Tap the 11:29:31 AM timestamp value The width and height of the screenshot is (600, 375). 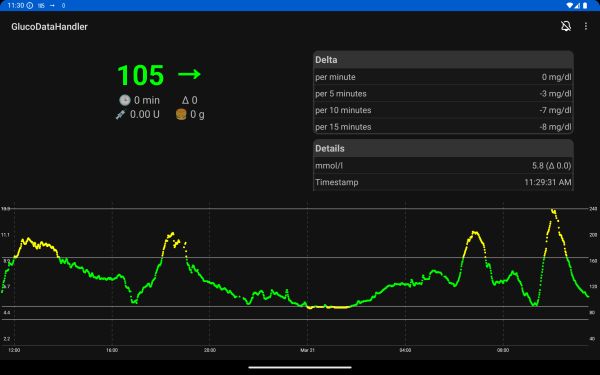pos(548,182)
